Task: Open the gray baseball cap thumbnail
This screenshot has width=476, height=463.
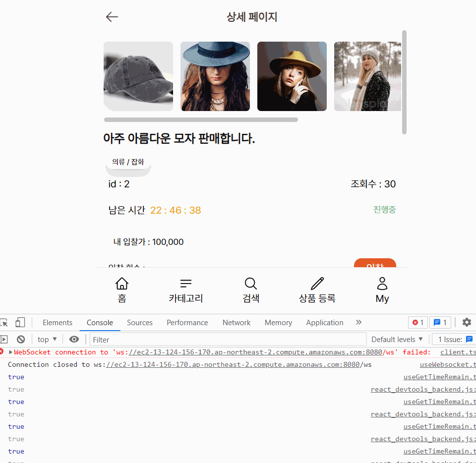Action: (x=138, y=76)
